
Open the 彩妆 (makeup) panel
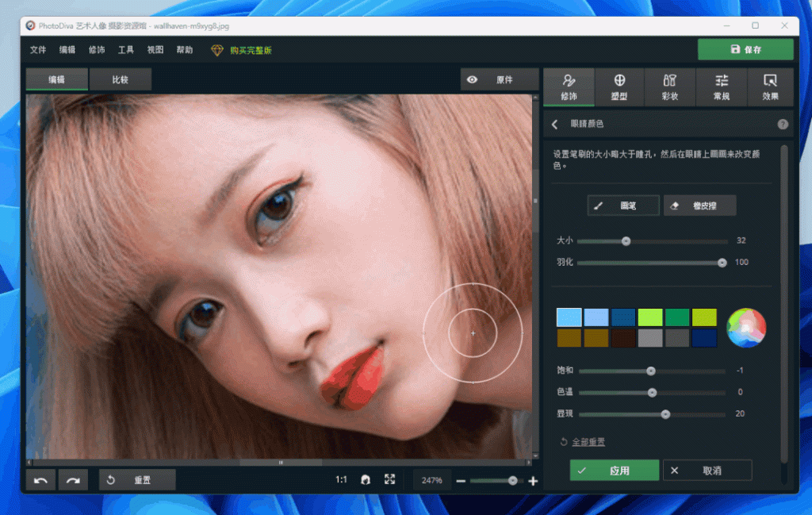(670, 86)
